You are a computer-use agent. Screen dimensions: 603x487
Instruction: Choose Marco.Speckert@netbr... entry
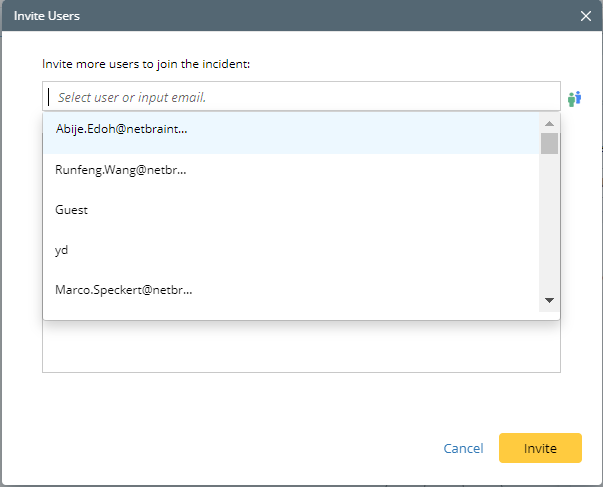tap(124, 290)
